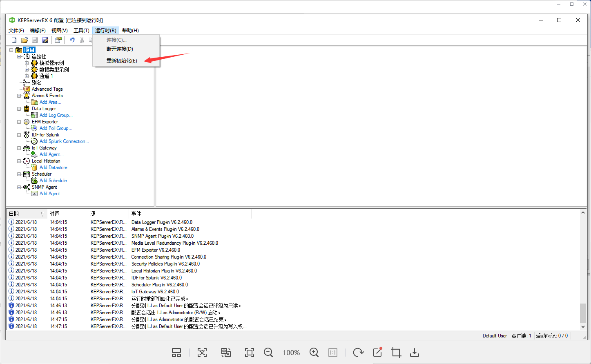Click the EFM Exporter icon
Image resolution: width=591 pixels, height=364 pixels.
point(27,122)
